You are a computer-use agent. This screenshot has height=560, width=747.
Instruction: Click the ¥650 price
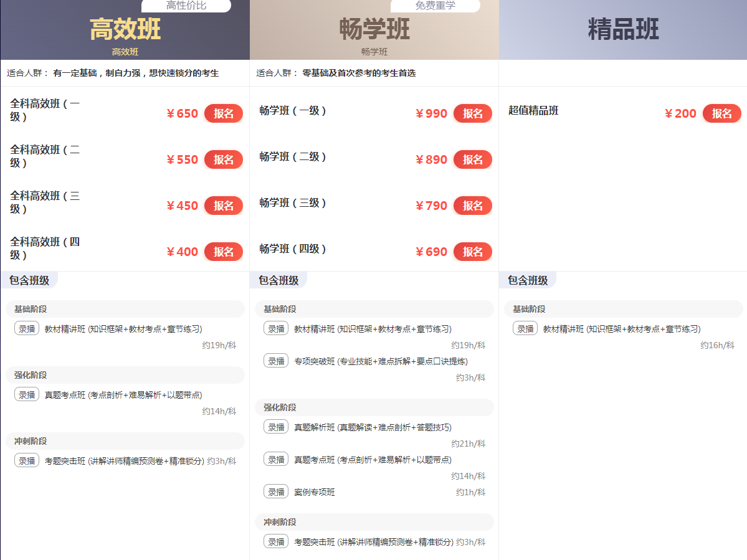(182, 113)
